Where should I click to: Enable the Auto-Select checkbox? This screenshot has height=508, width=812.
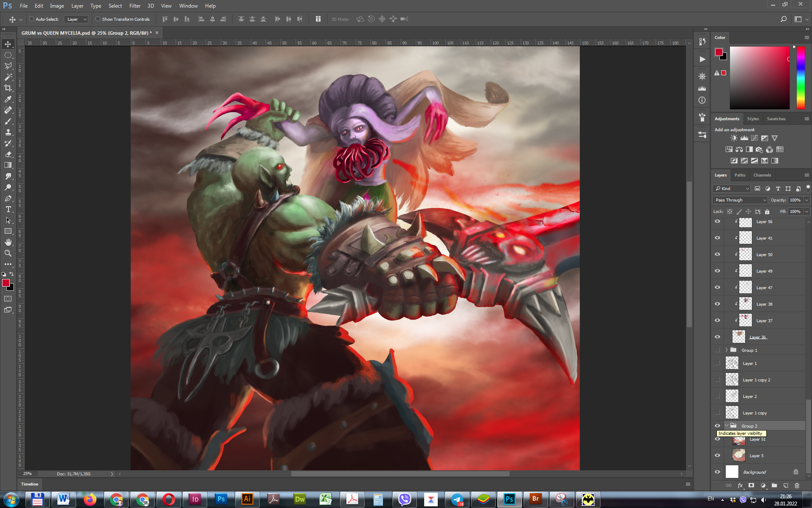(x=31, y=19)
